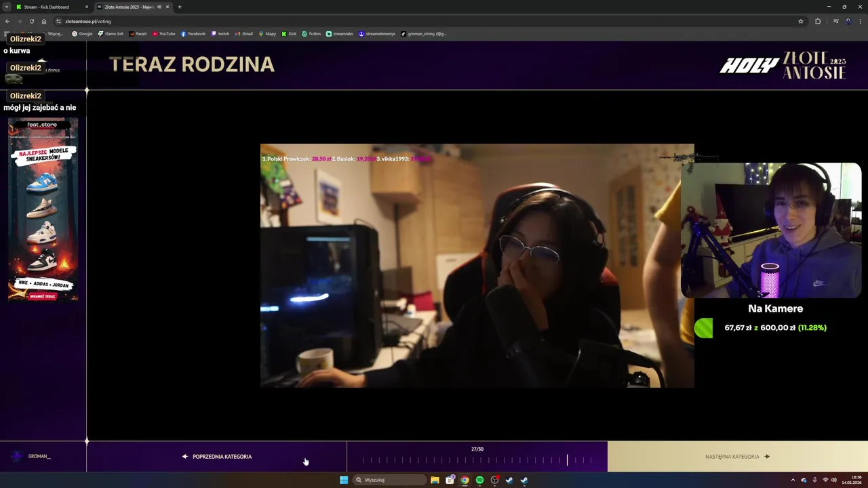This screenshot has height=488, width=868.
Task: Show hidden system tray icons
Action: (x=793, y=480)
